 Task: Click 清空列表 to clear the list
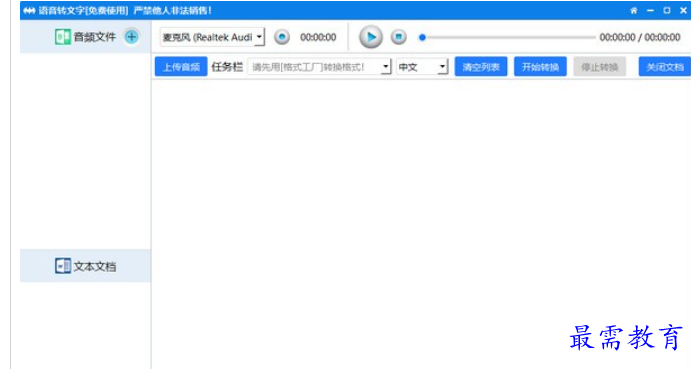pyautogui.click(x=481, y=67)
